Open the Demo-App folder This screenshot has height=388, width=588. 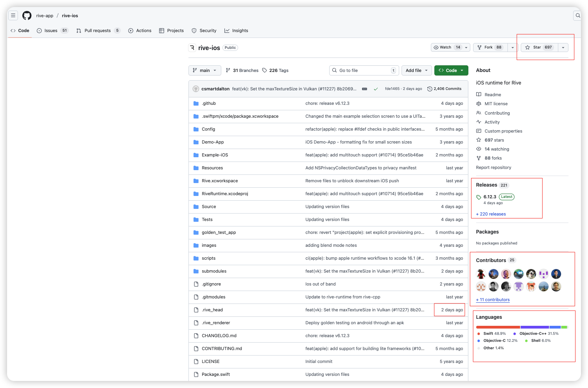click(213, 142)
